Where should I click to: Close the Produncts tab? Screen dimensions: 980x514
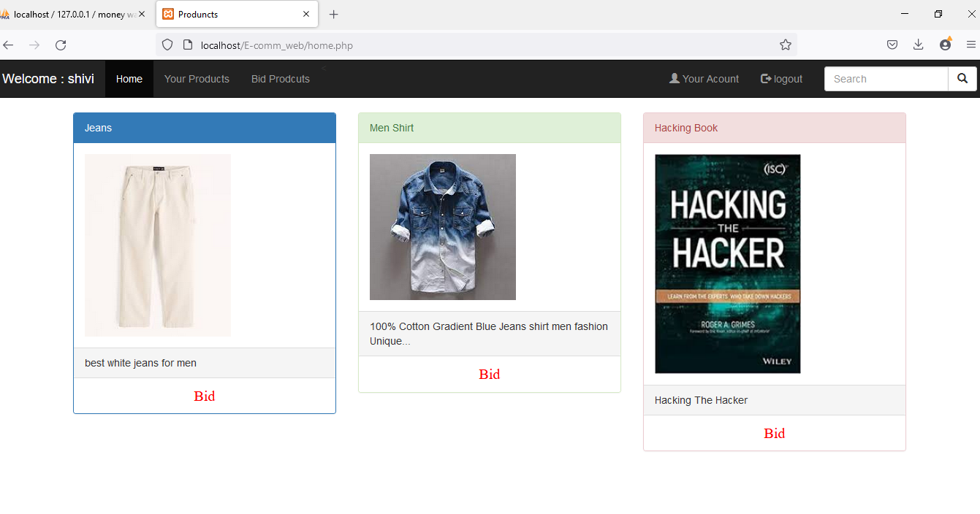[x=306, y=14]
